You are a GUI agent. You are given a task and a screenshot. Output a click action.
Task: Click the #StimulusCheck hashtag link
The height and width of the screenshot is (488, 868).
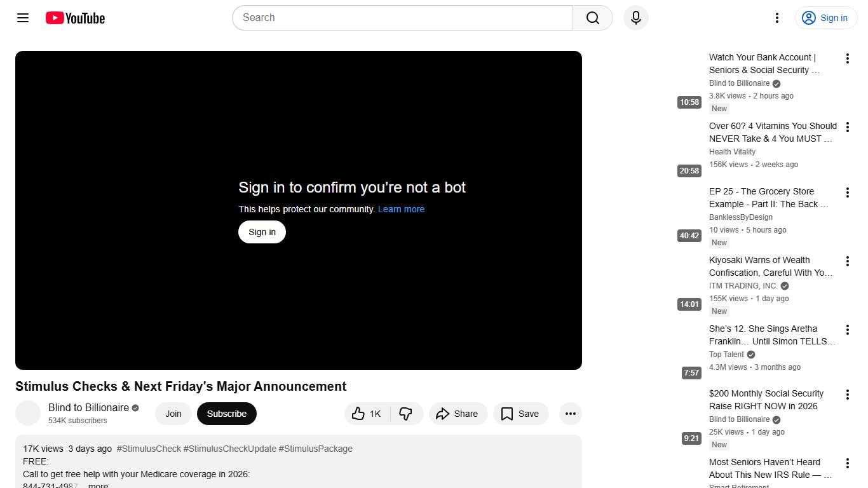pos(149,449)
